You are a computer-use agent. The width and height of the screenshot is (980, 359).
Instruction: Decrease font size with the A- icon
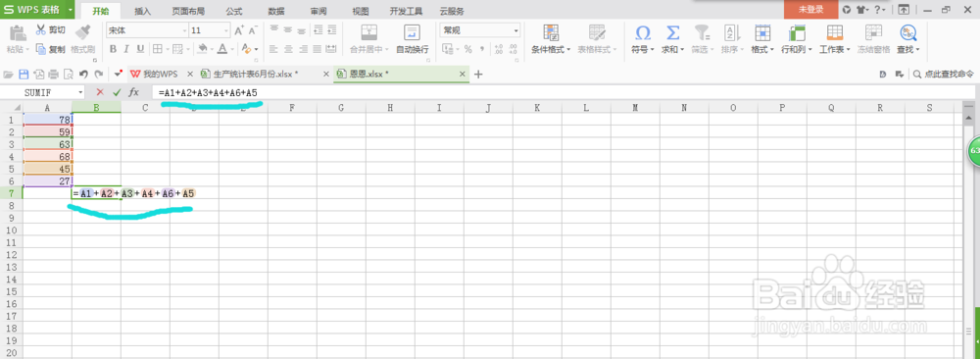coord(253,30)
